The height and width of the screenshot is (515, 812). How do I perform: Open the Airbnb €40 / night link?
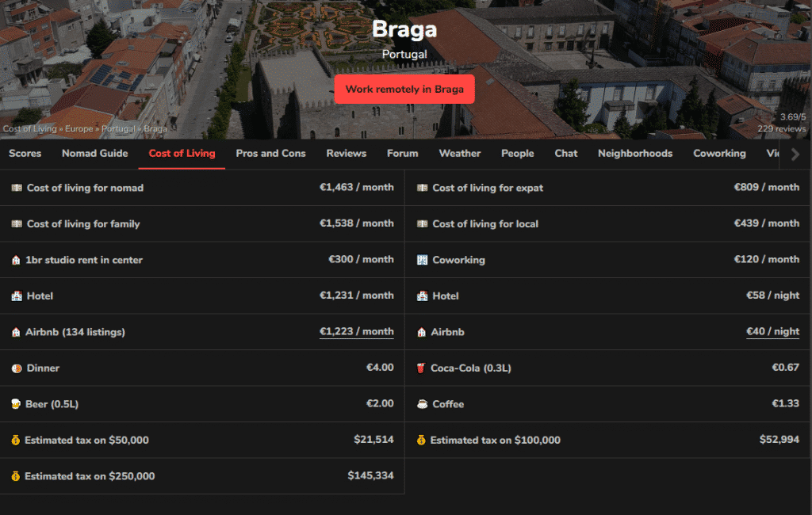pos(772,331)
